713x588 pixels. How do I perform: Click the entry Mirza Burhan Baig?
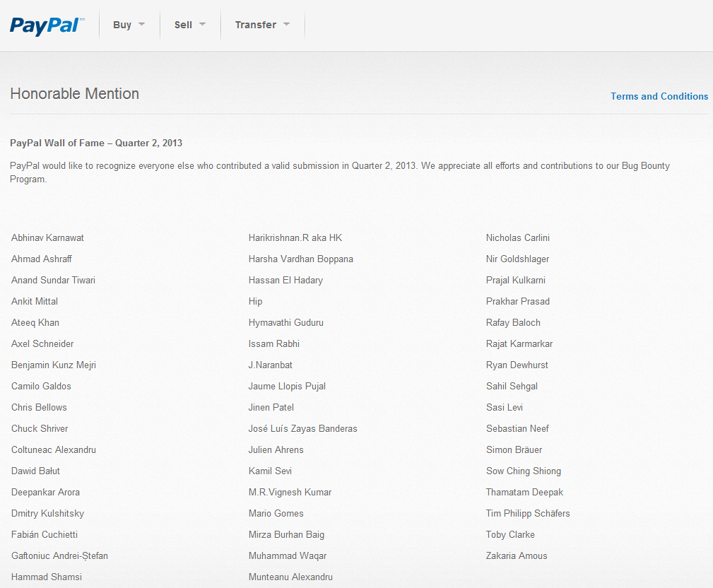[x=286, y=534]
